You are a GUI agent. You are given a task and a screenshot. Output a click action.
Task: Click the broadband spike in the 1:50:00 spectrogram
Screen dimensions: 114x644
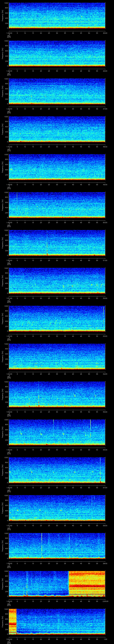(47, 243)
